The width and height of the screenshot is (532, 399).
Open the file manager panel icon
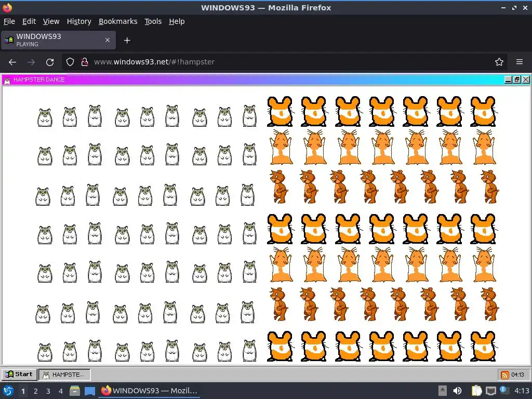pyautogui.click(x=75, y=391)
